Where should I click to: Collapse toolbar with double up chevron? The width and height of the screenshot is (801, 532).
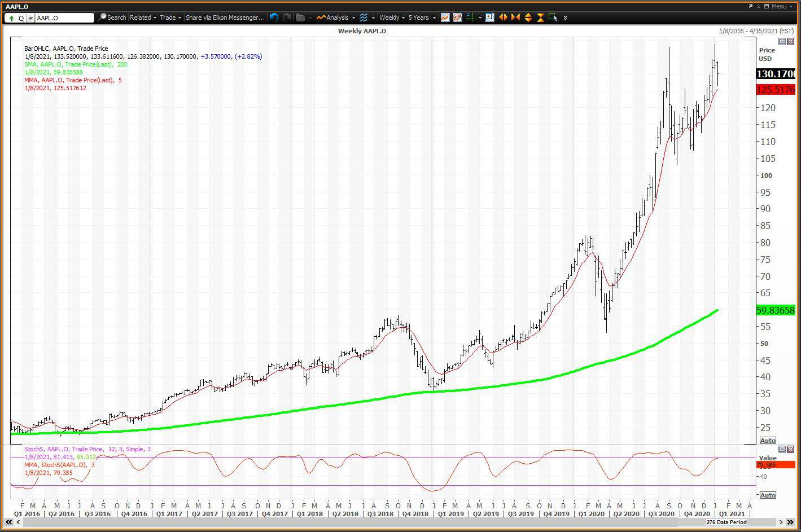tap(758, 6)
